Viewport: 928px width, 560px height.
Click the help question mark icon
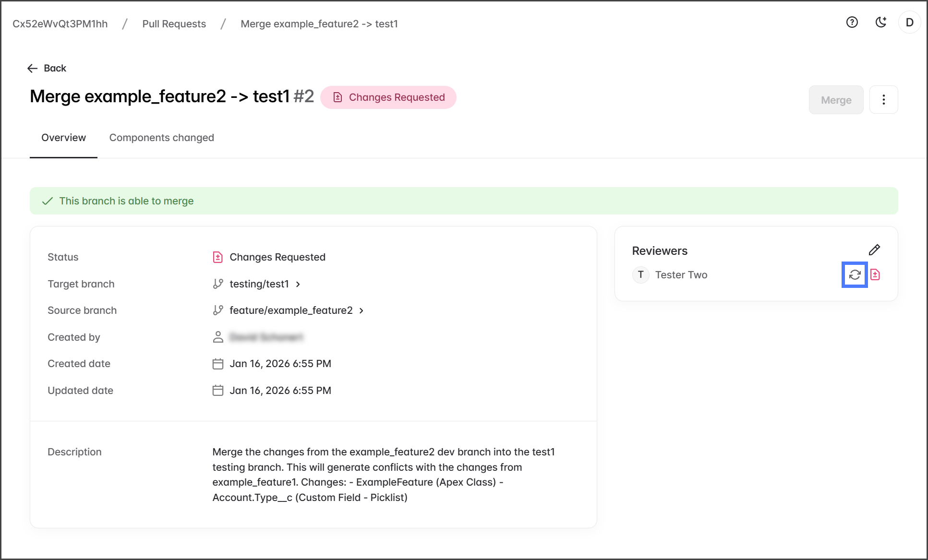pos(852,23)
